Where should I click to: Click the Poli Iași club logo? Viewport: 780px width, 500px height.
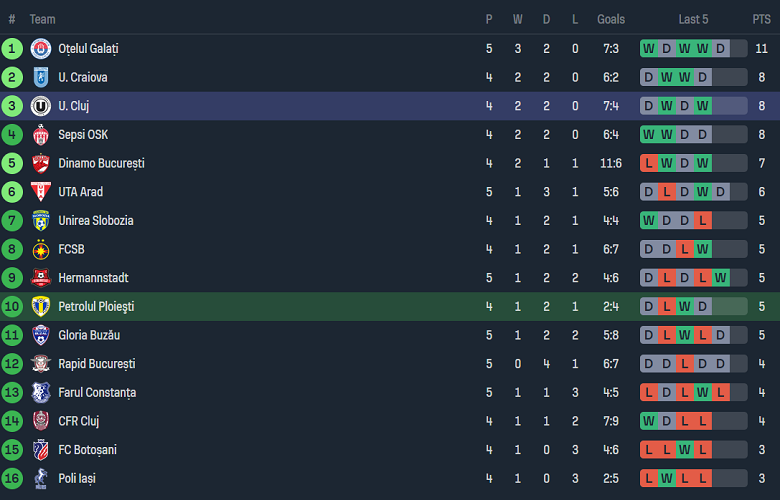point(41,479)
